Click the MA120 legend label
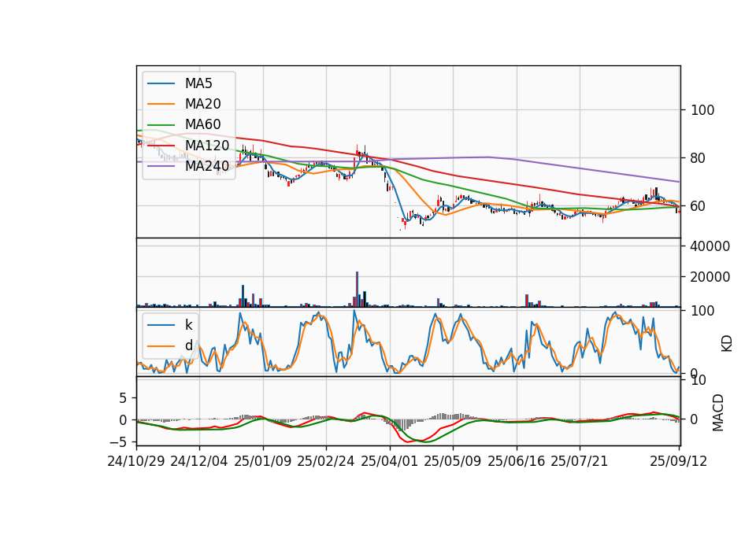The image size is (756, 543). pos(207,146)
